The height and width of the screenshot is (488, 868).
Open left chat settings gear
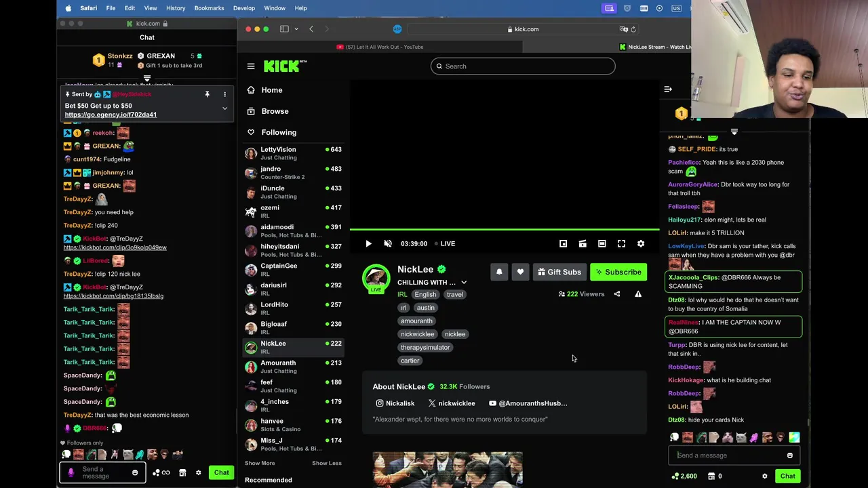[x=199, y=472]
